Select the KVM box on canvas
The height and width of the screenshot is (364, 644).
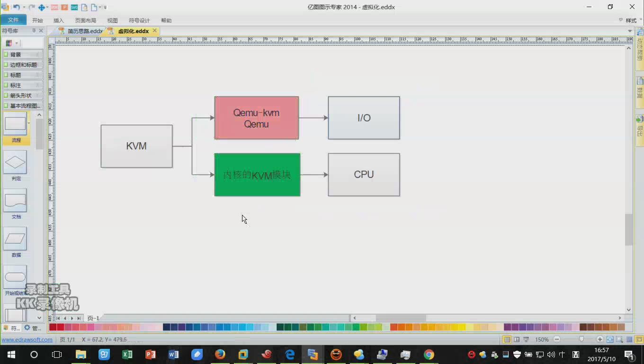[136, 146]
